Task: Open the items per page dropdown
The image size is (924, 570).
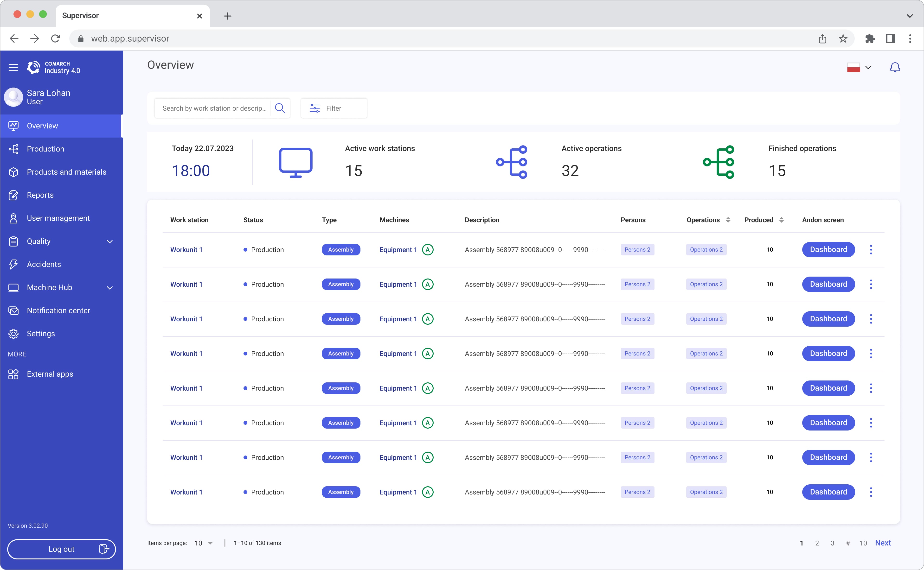Action: [x=203, y=543]
